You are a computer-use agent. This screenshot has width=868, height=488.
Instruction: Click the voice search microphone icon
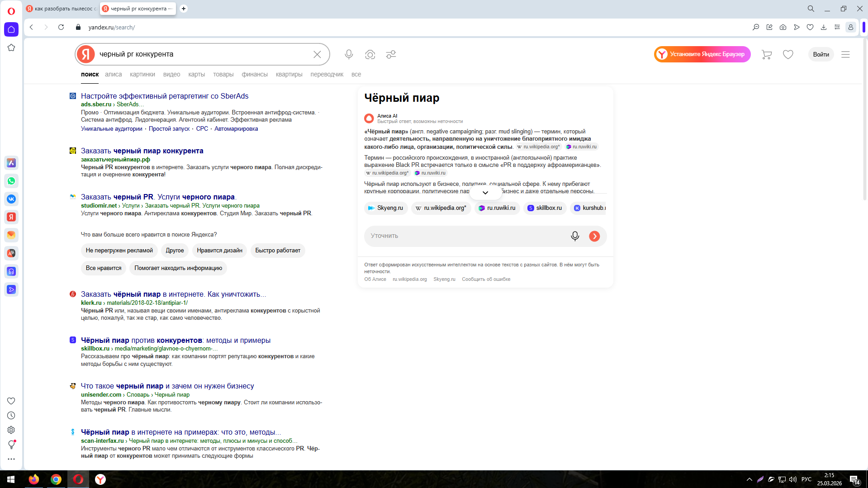pos(349,54)
